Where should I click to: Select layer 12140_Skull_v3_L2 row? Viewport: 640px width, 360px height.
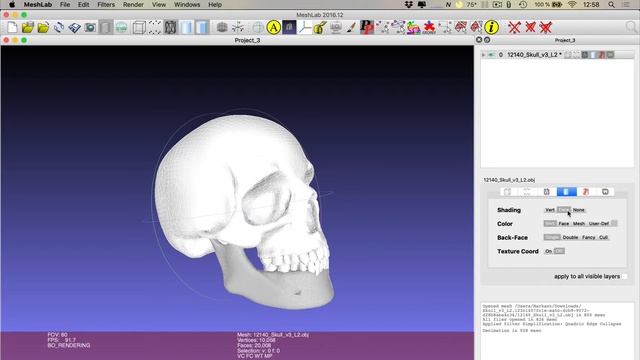coord(557,55)
